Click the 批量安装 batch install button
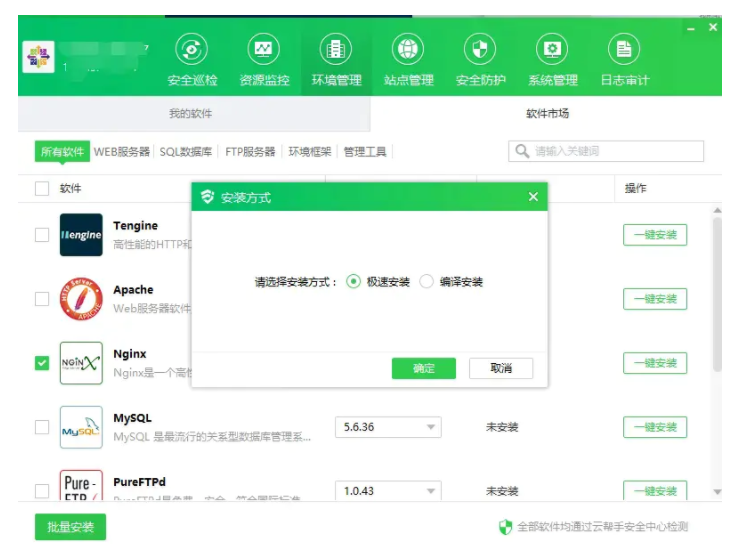Viewport: 740px width, 560px height. (x=70, y=527)
